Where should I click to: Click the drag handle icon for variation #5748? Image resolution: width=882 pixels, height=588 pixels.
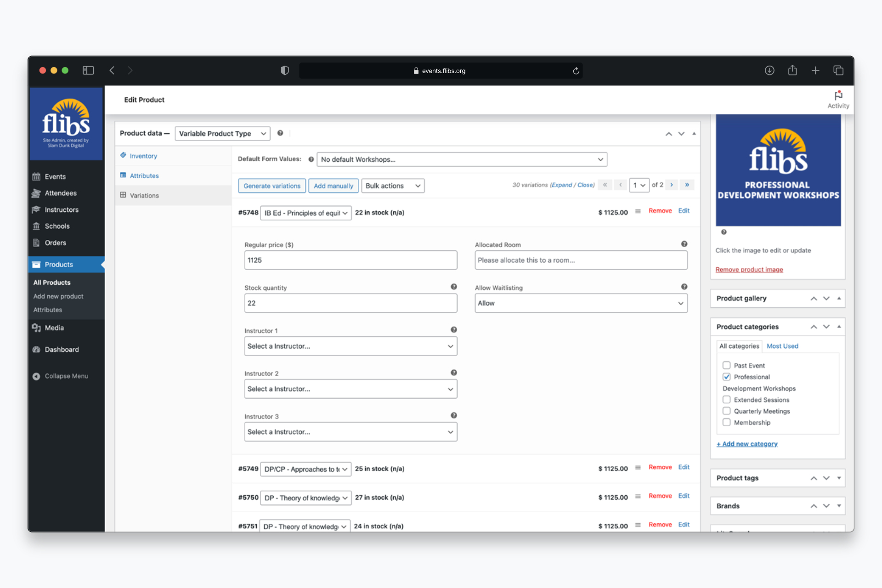pos(638,211)
